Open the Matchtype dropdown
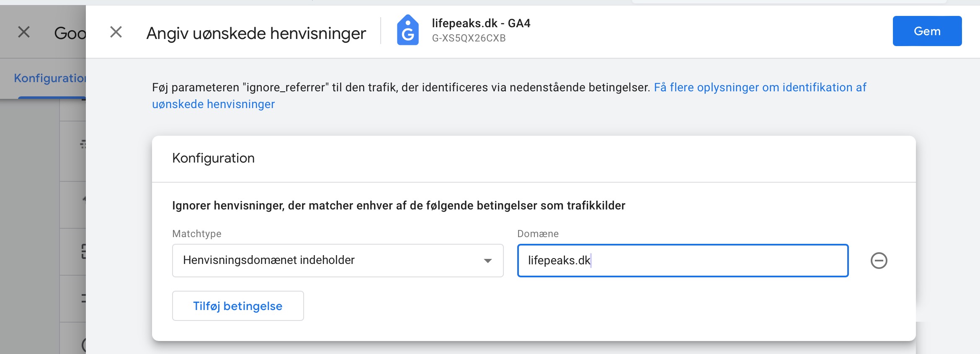 [x=338, y=261]
